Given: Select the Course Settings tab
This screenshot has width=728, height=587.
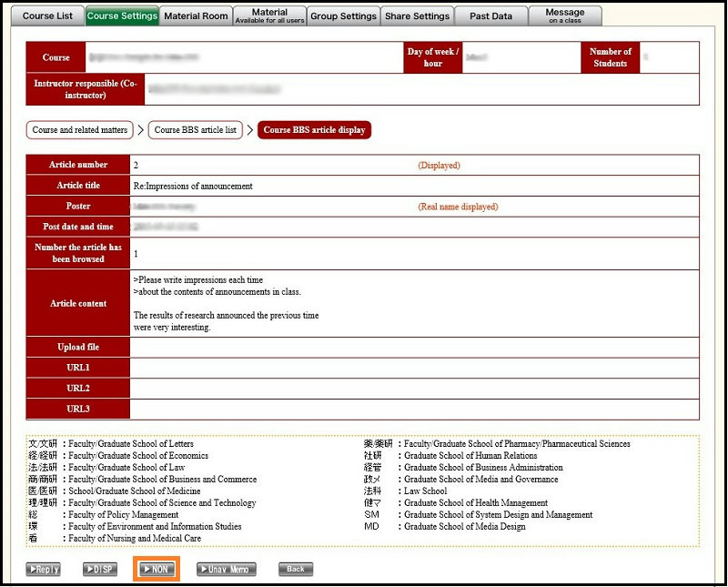Looking at the screenshot, I should click(x=122, y=15).
